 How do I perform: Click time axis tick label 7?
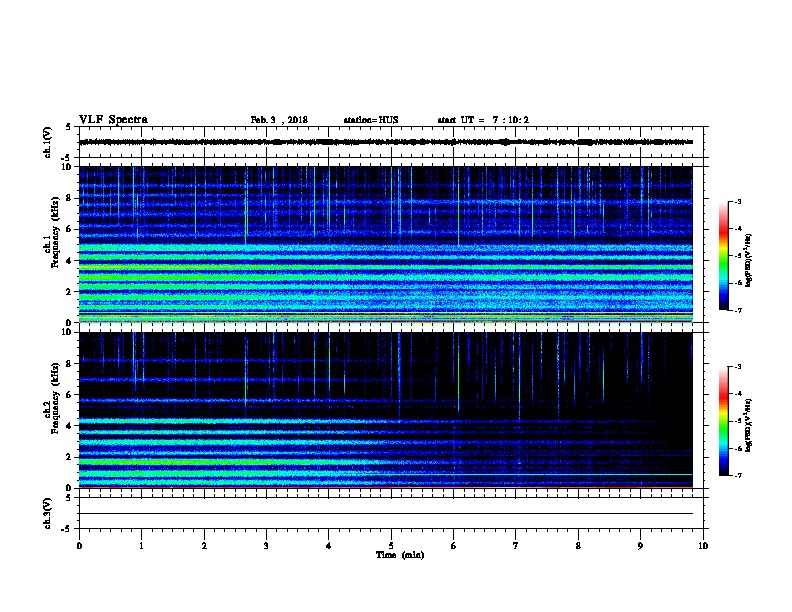click(x=516, y=546)
